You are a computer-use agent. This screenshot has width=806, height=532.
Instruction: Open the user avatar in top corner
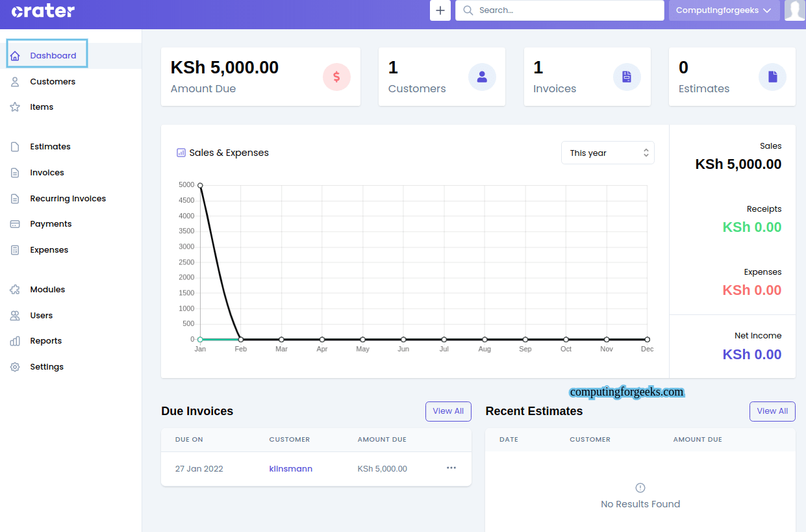pos(795,10)
